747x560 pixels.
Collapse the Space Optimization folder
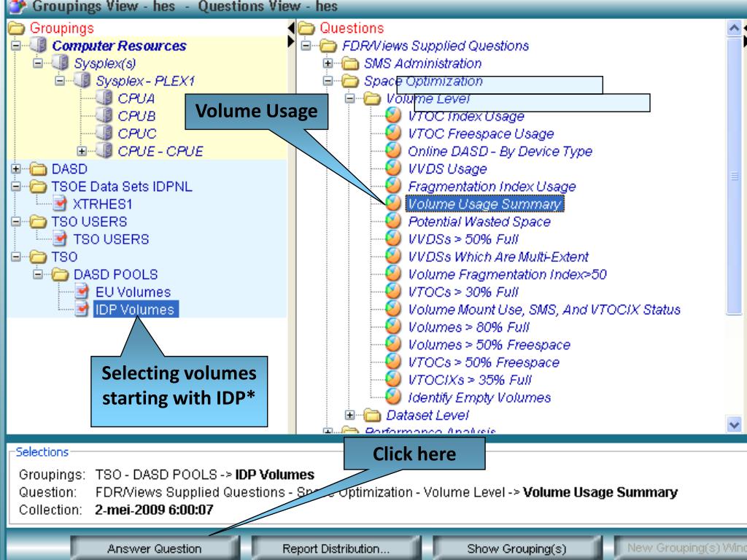328,81
